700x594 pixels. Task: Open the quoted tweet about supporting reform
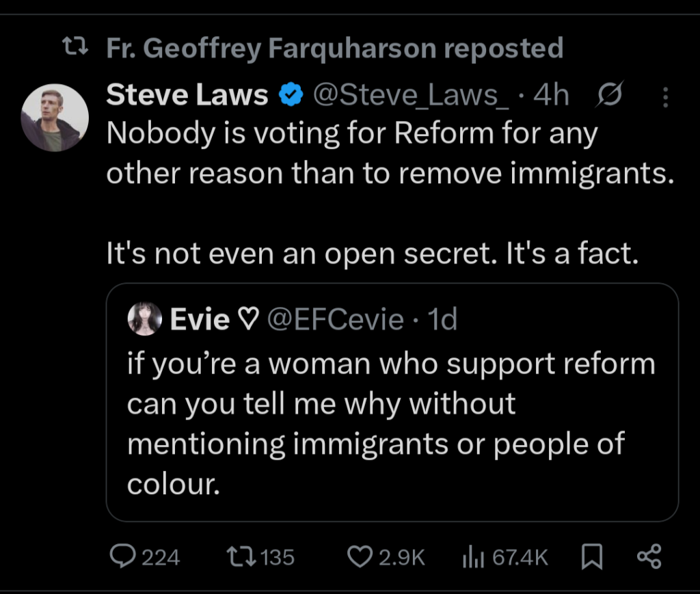pos(391,424)
